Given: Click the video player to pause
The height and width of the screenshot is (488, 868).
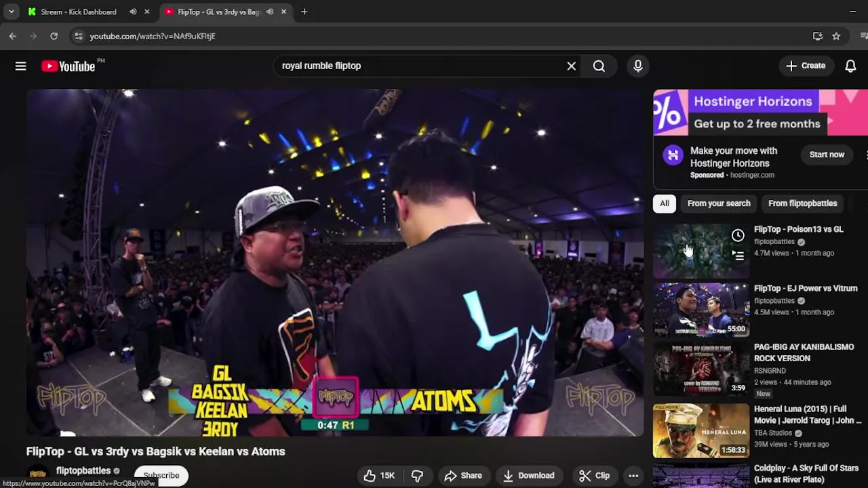Looking at the screenshot, I should pos(335,263).
